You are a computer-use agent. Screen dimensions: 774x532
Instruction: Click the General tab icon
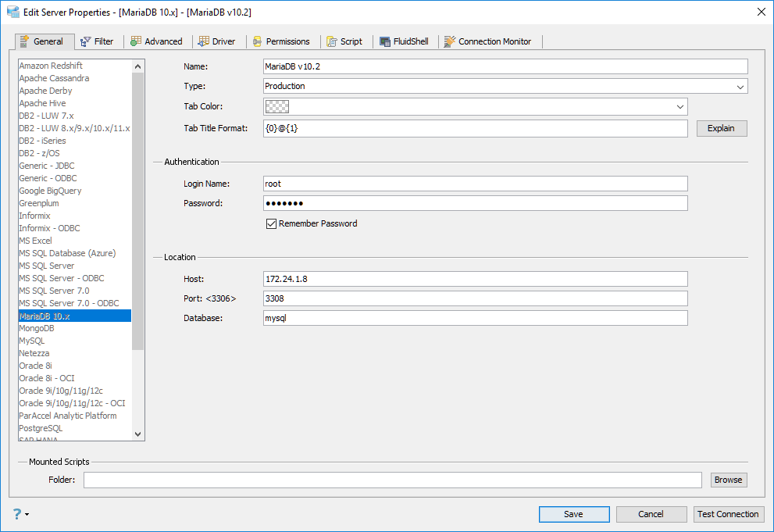tap(23, 41)
